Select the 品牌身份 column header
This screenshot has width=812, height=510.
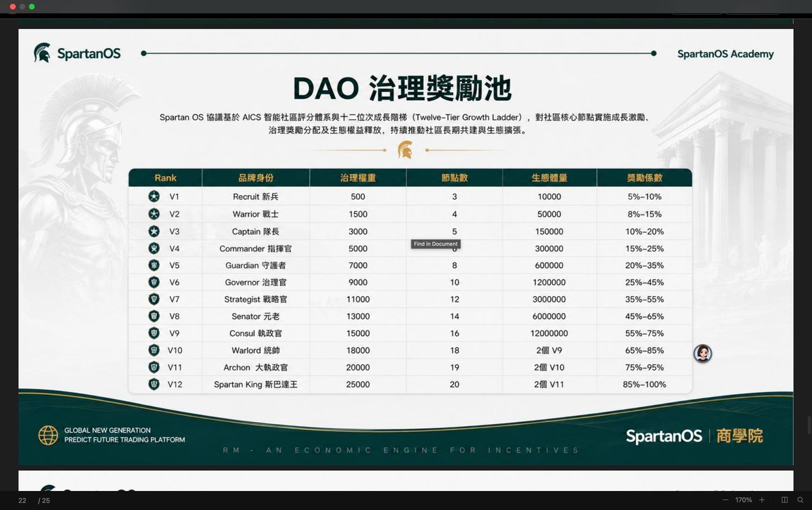(x=256, y=177)
